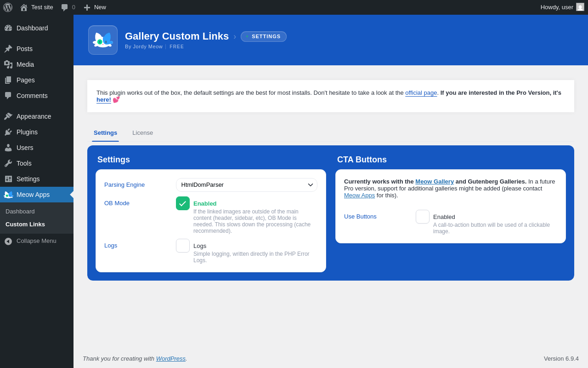Disable the OB Mode checkbox

(183, 203)
